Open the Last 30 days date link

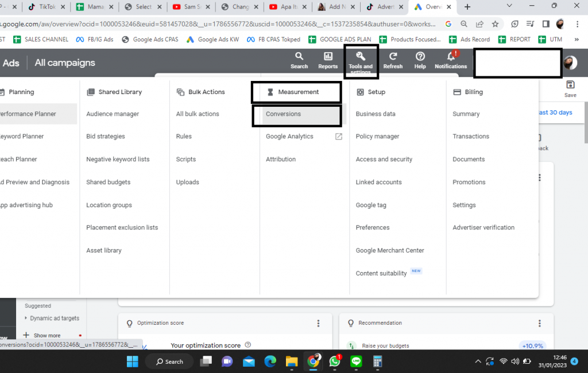pos(555,112)
